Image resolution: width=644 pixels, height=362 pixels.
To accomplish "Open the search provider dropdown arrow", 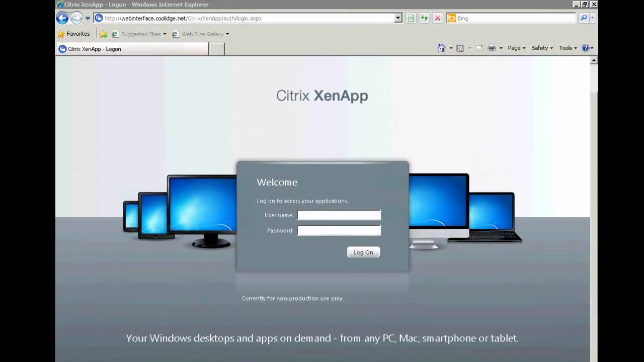I will [592, 18].
